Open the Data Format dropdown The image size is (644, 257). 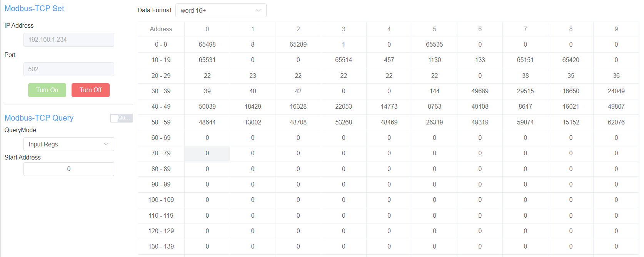(220, 10)
